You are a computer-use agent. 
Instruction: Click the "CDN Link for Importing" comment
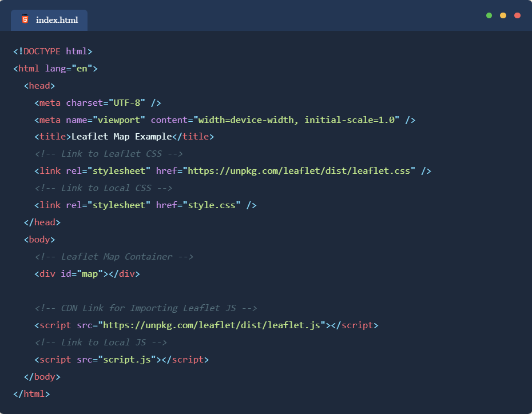145,308
